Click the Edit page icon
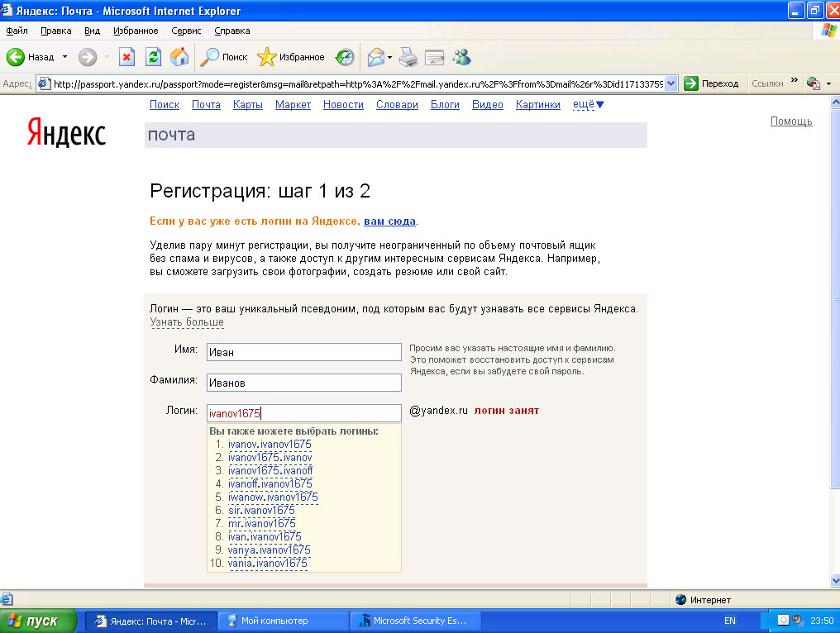Viewport: 840px width, 633px height. point(434,57)
